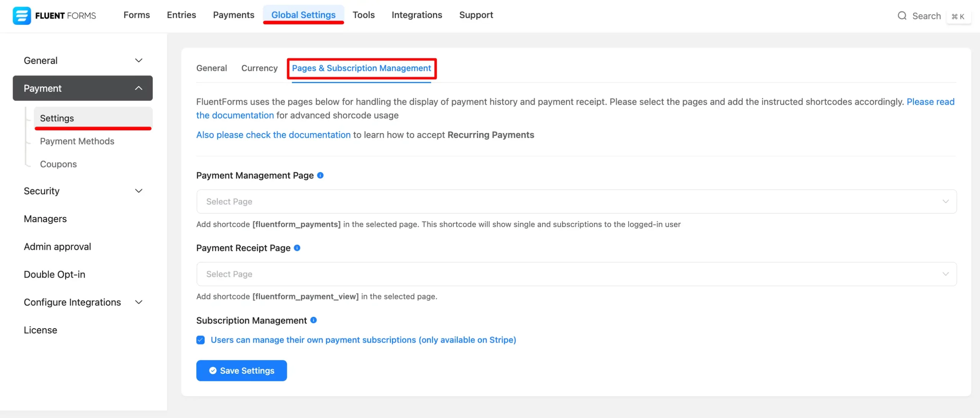This screenshot has width=980, height=418.
Task: Select Payment Methods in sidebar
Action: click(77, 141)
